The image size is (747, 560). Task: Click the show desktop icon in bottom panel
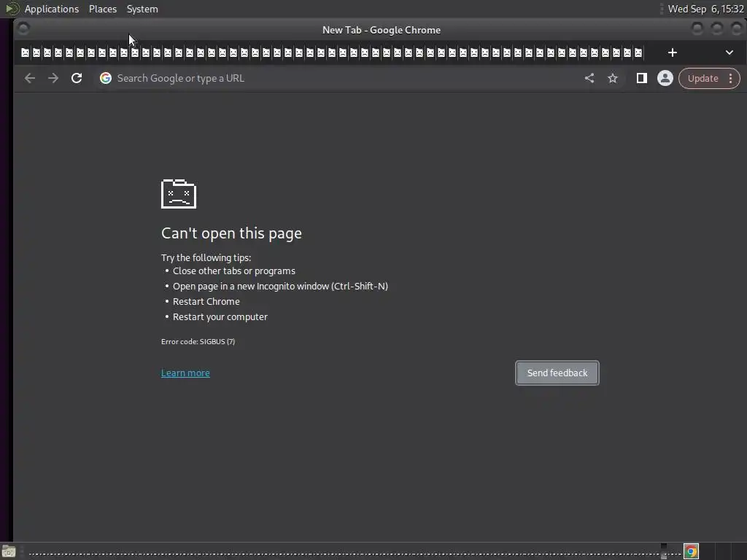9,551
